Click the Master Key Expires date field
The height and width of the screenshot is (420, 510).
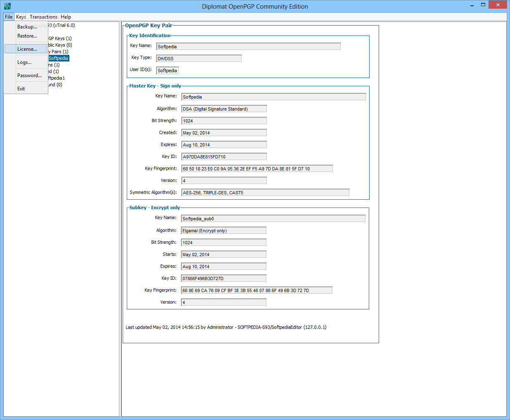click(224, 145)
